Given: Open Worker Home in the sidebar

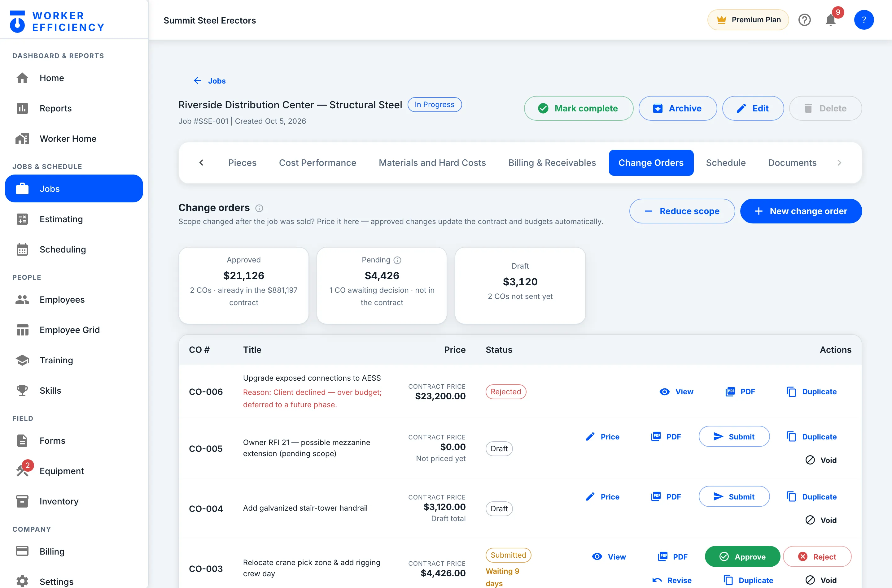Looking at the screenshot, I should pyautogui.click(x=74, y=139).
